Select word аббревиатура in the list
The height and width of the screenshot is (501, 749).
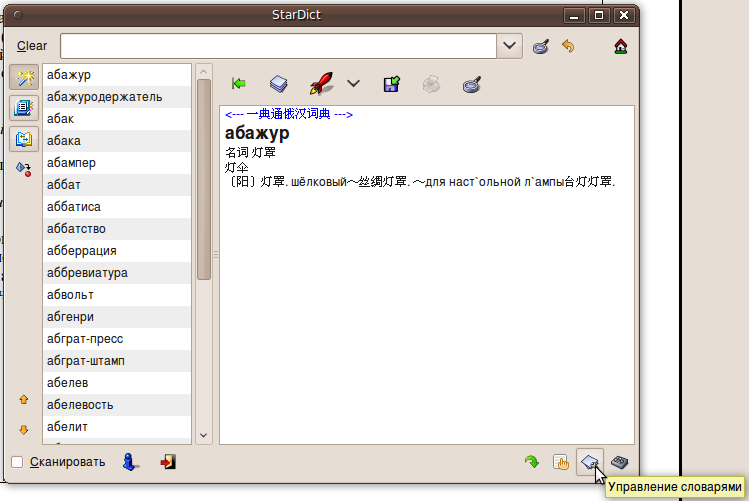pos(117,273)
